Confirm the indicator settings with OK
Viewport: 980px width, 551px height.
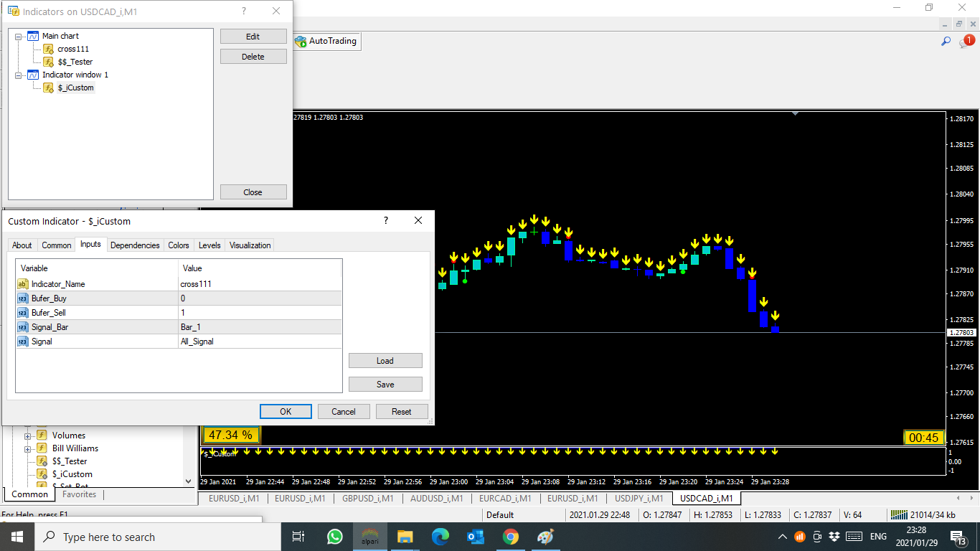tap(286, 412)
